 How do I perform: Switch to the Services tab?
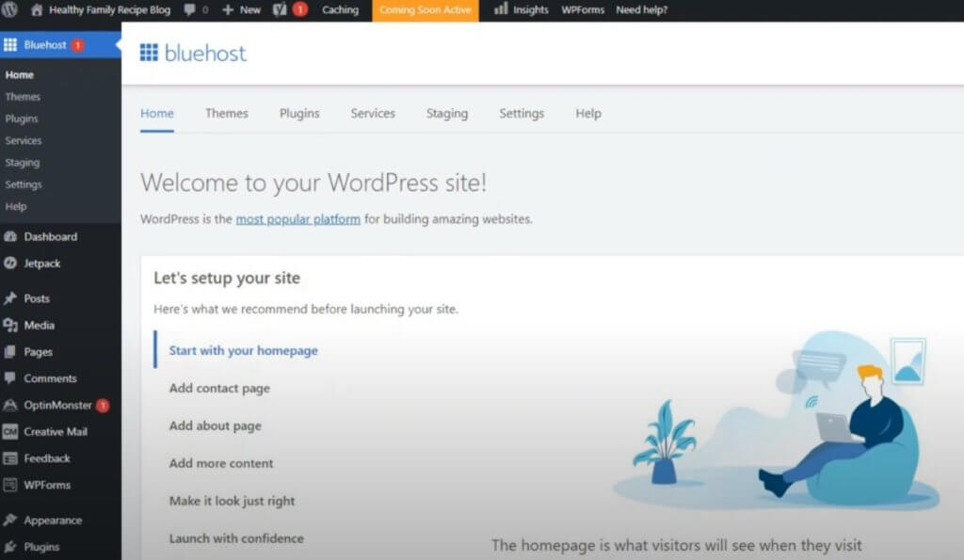point(373,113)
